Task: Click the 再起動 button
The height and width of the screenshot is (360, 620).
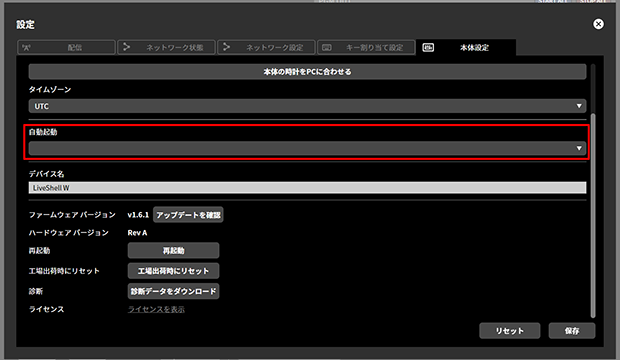Action: [173, 250]
